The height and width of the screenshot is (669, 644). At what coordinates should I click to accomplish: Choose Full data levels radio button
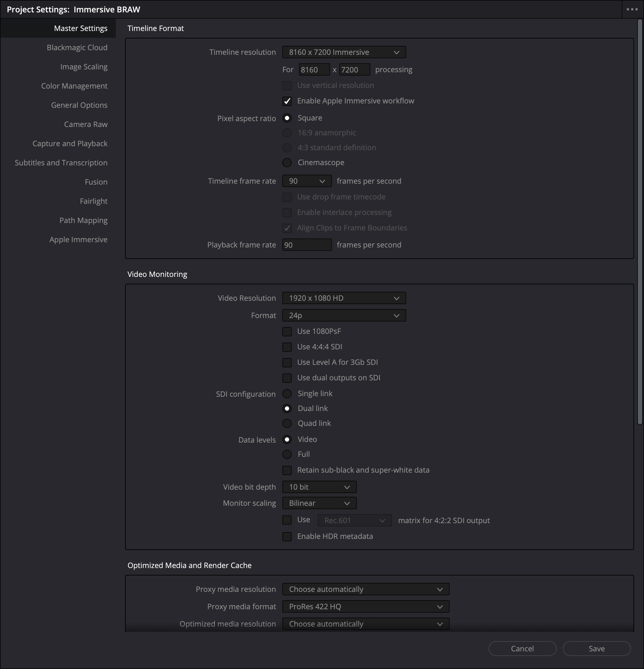287,454
